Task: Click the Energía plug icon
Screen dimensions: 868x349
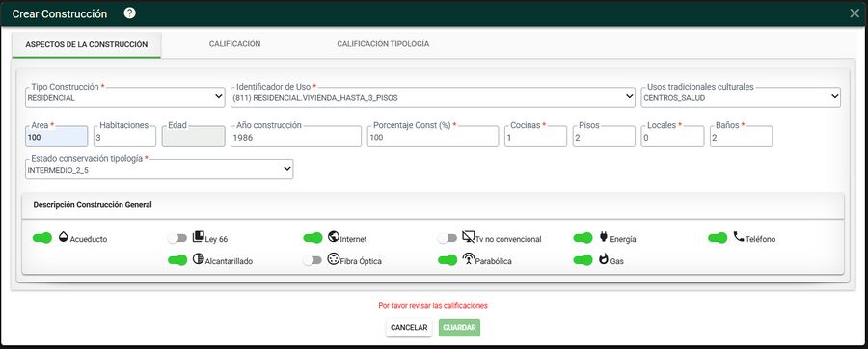Action: coord(604,237)
